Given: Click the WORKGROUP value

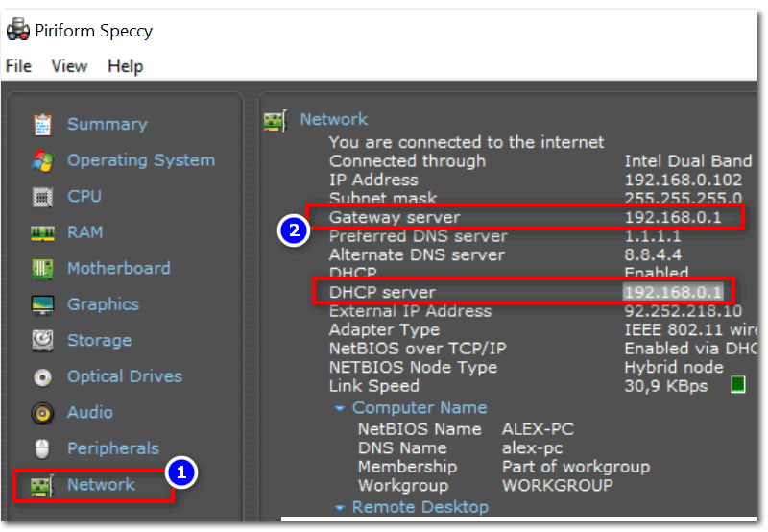Looking at the screenshot, I should click(x=558, y=486).
